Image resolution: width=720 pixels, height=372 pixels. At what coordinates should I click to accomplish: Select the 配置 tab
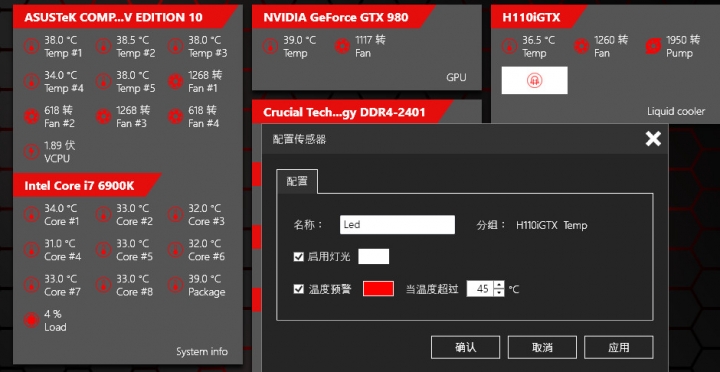[x=297, y=181]
